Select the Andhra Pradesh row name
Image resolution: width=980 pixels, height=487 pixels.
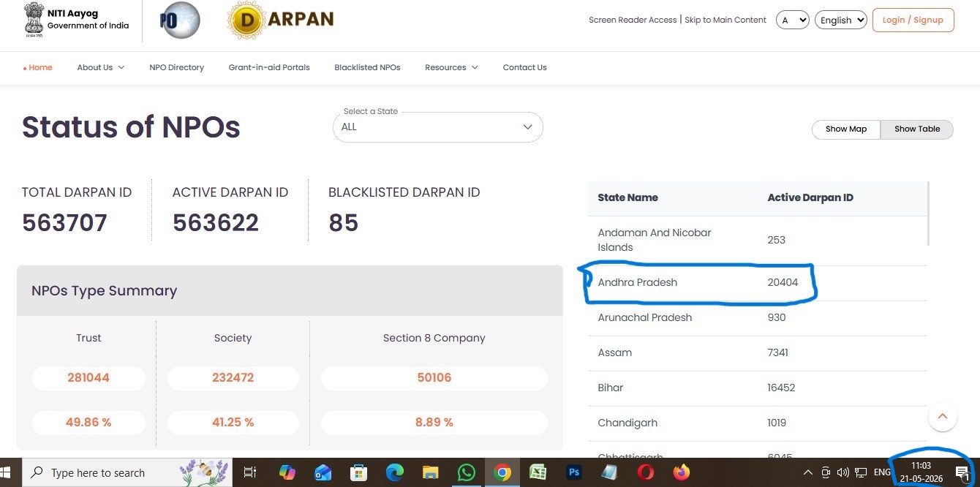point(637,282)
